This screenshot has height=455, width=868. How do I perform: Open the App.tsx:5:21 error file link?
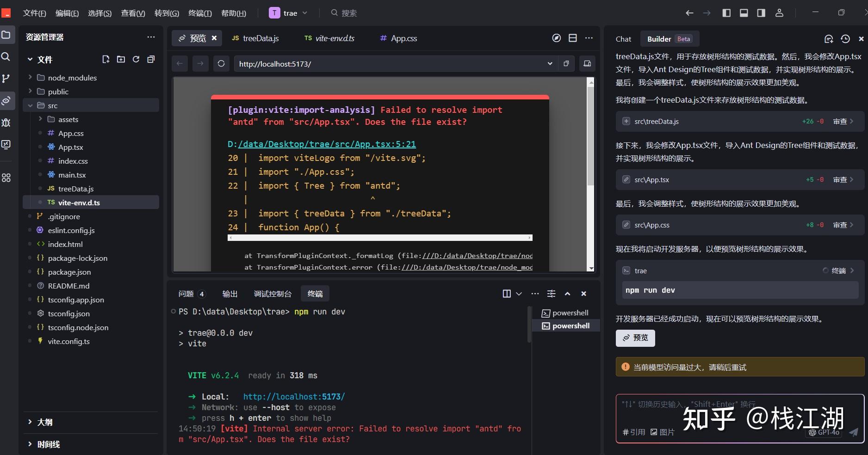(327, 144)
